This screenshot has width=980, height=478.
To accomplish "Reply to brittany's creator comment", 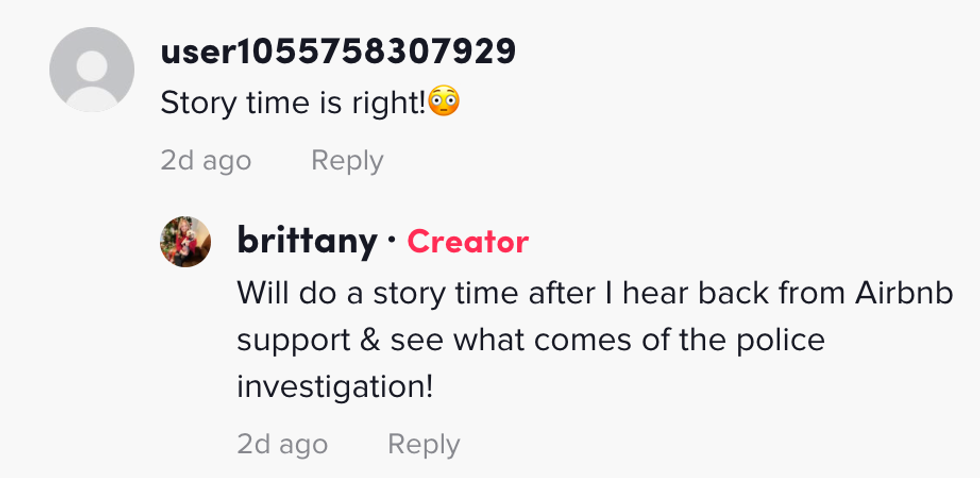I will 423,444.
